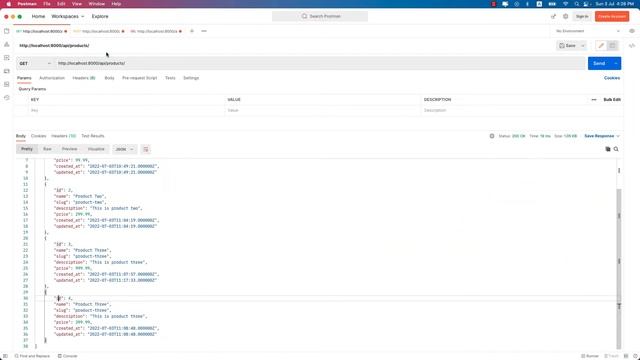640x360 pixels.
Task: Switch to the request Body tab
Action: [109, 78]
